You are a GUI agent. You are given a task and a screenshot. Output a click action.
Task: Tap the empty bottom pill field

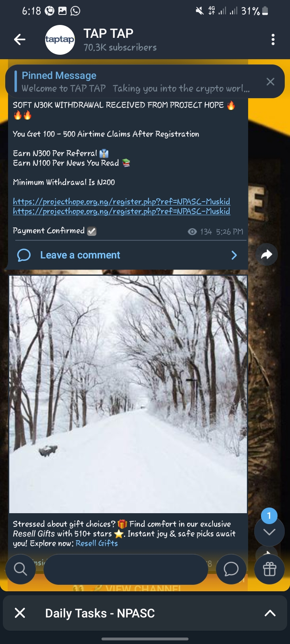click(126, 569)
